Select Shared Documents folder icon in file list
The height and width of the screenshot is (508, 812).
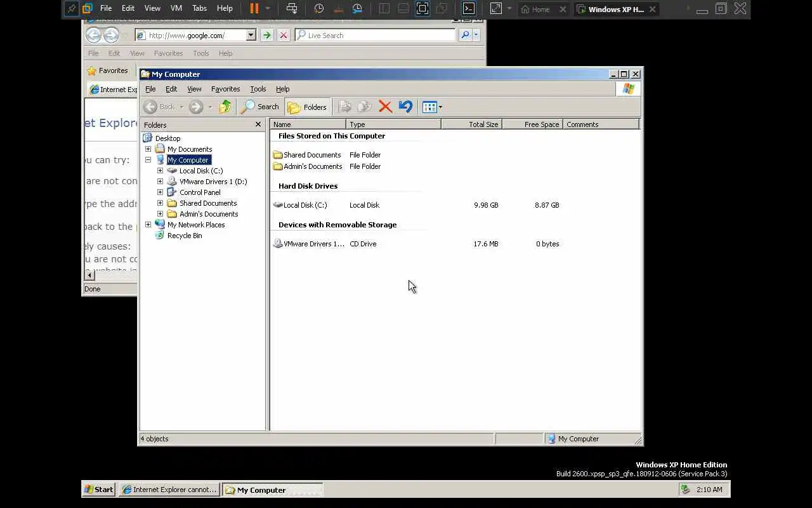(278, 155)
